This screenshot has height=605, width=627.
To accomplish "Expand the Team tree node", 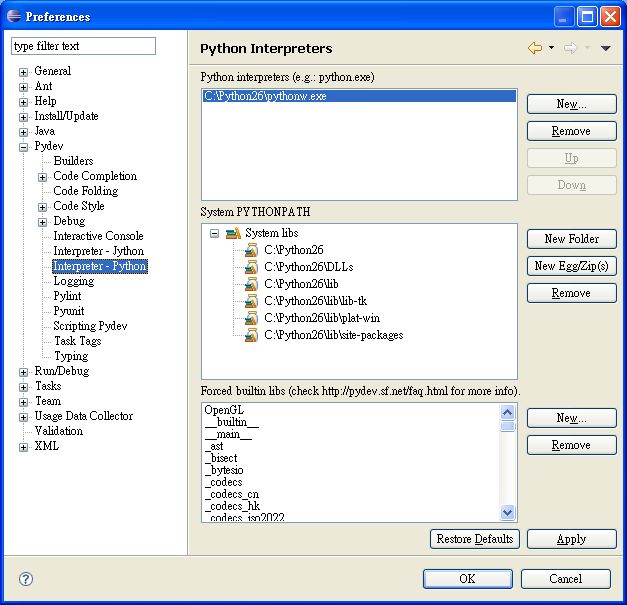I will pyautogui.click(x=23, y=402).
